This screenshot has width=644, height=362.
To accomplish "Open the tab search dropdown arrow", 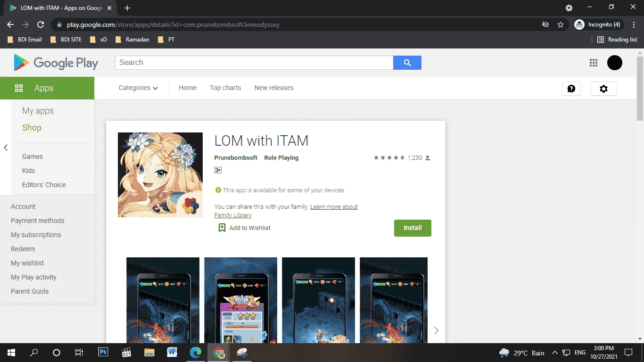I will 569,8.
